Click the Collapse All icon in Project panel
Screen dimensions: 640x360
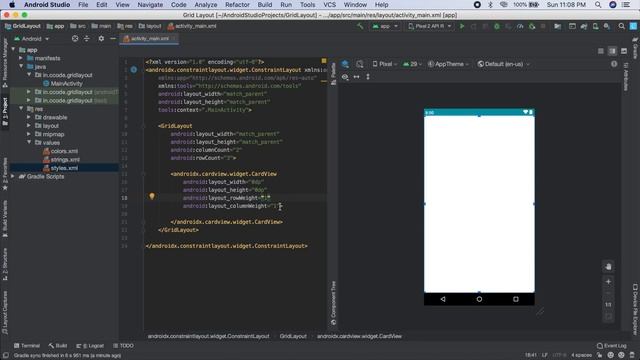tap(87, 38)
